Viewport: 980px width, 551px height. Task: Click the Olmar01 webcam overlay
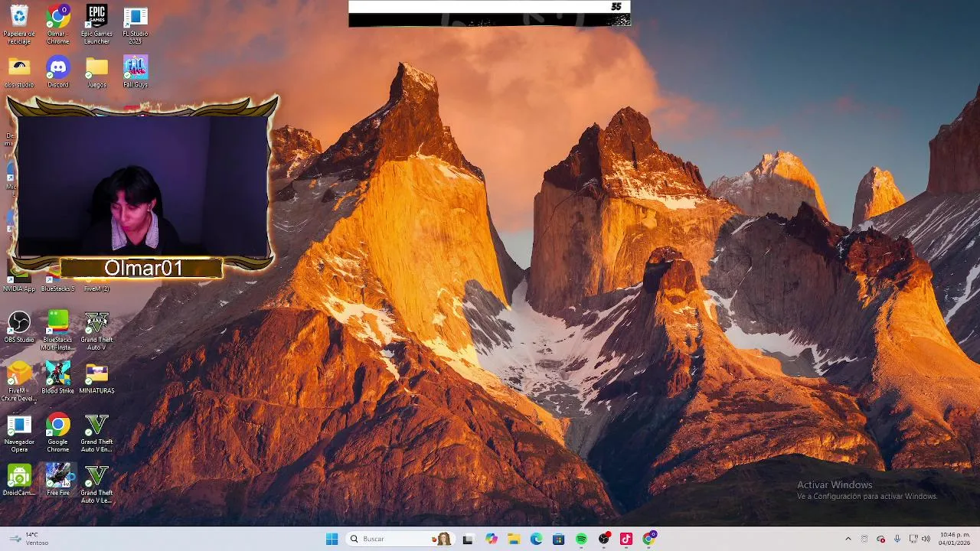point(142,187)
